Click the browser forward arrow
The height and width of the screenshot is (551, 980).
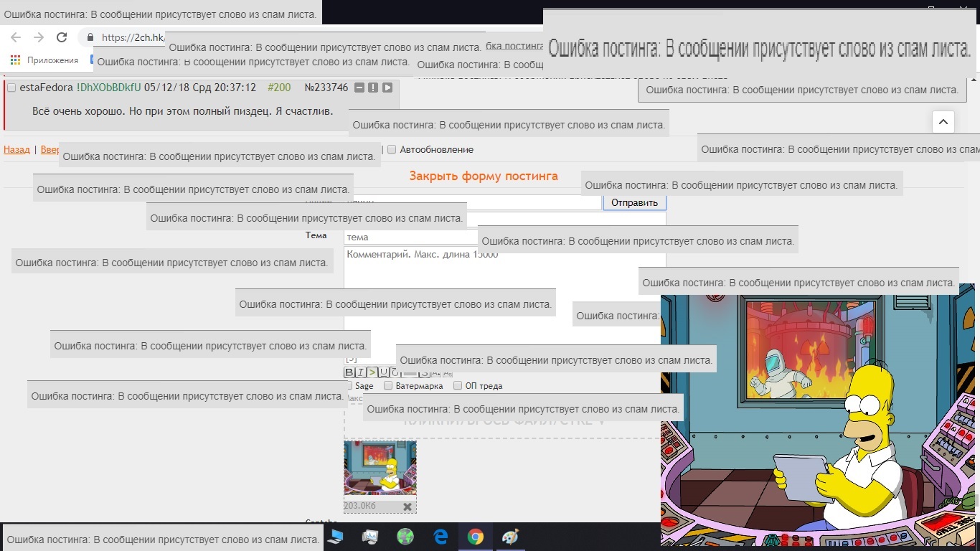tap(39, 37)
